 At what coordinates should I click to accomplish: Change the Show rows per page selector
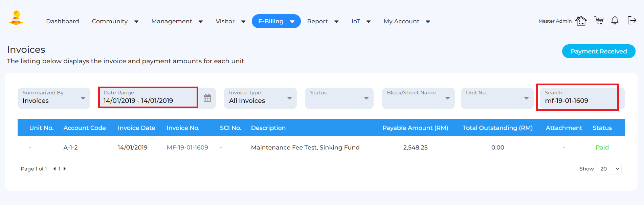(x=609, y=169)
